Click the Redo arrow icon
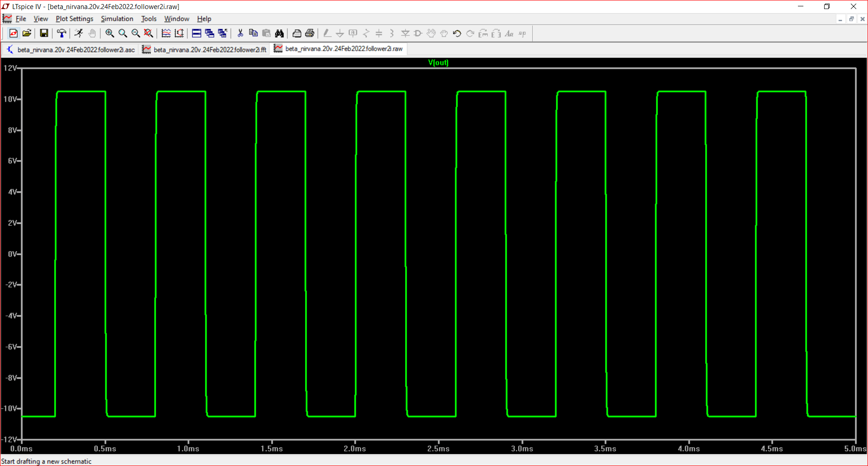 pyautogui.click(x=470, y=33)
